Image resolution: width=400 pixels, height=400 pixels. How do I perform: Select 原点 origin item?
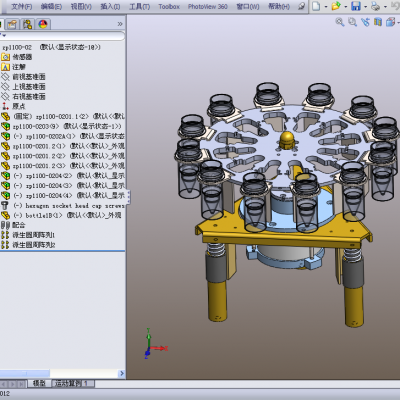[13, 106]
